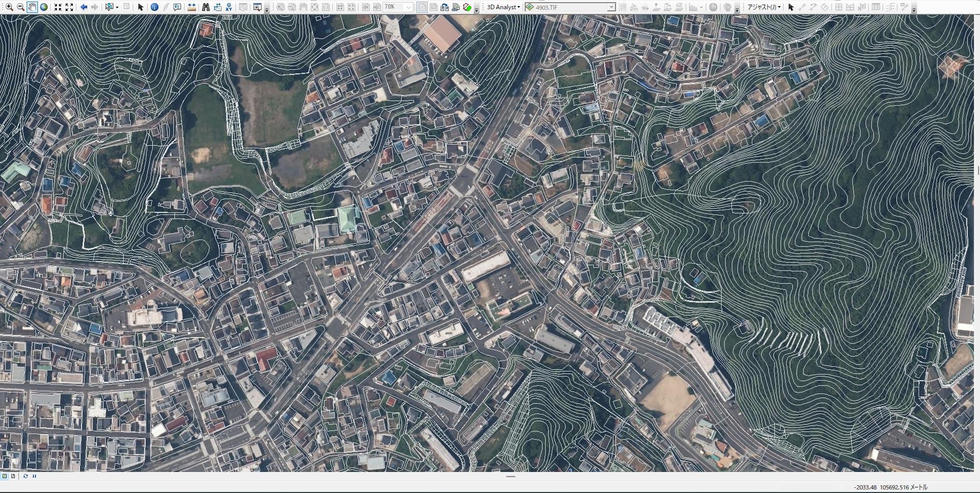Select the Zoom In tool
The height and width of the screenshot is (493, 980).
click(x=9, y=7)
